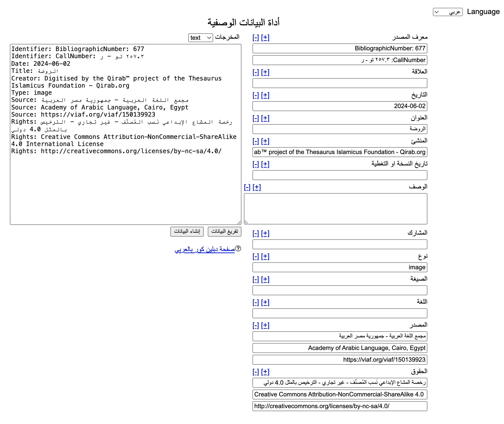Add a field with [+] for تاريخ النسخة او التغطية
This screenshot has width=504, height=424.
265,164
